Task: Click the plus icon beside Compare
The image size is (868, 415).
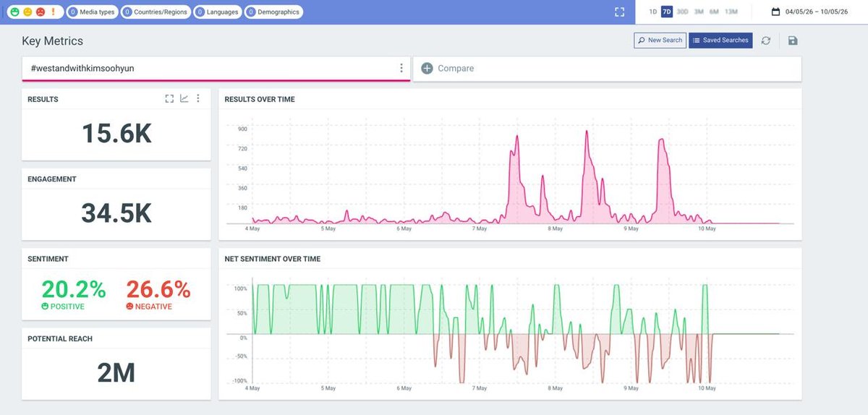Action: click(x=427, y=68)
